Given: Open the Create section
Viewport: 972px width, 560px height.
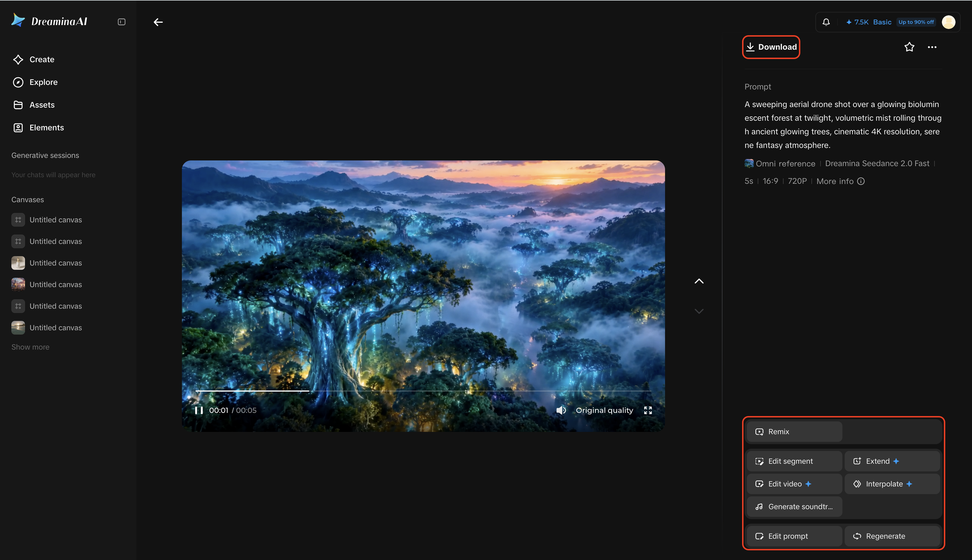Looking at the screenshot, I should tap(34, 60).
